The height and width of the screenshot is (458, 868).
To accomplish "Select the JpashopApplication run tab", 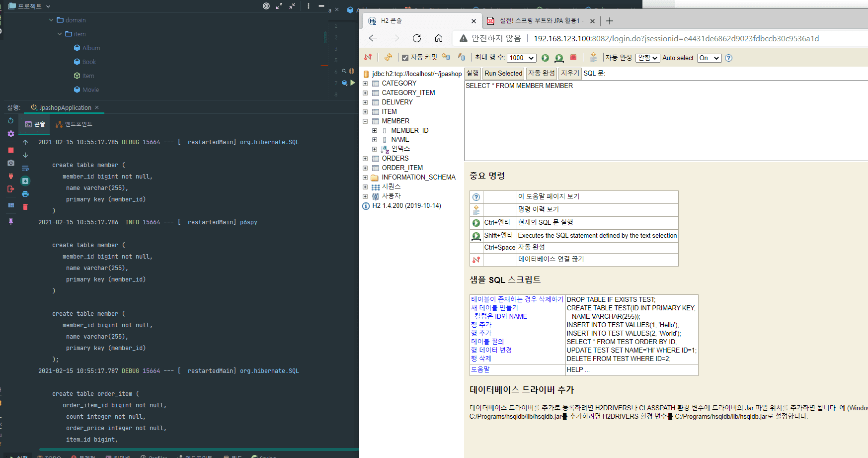I will (x=65, y=107).
